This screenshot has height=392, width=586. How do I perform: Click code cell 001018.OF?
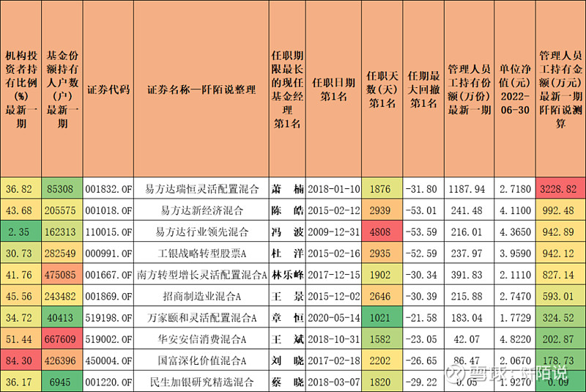coord(108,210)
